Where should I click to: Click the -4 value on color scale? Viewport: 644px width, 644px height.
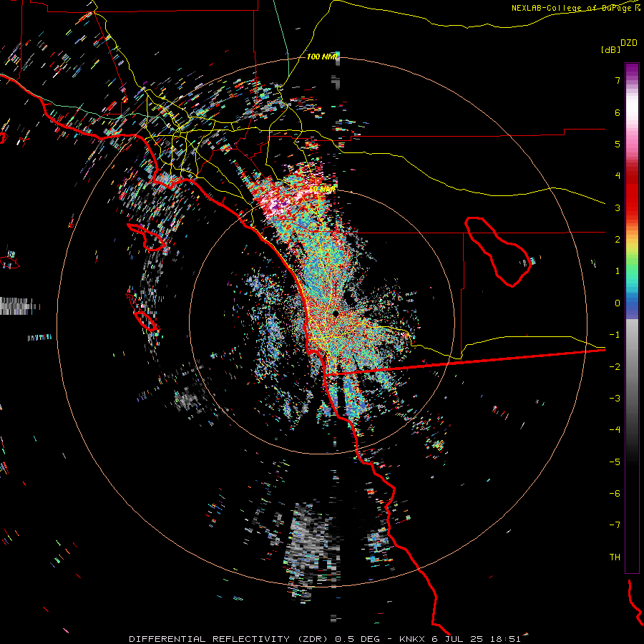(615, 430)
